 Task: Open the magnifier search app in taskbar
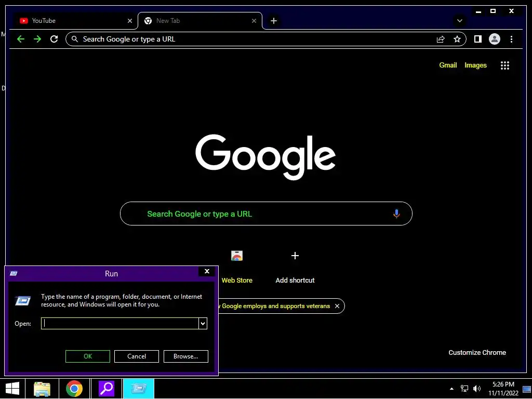(x=106, y=389)
